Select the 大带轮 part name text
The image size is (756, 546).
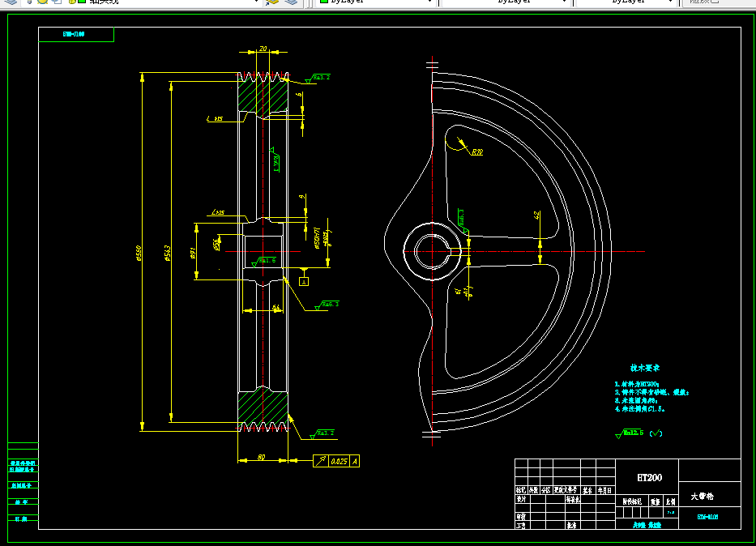(702, 496)
